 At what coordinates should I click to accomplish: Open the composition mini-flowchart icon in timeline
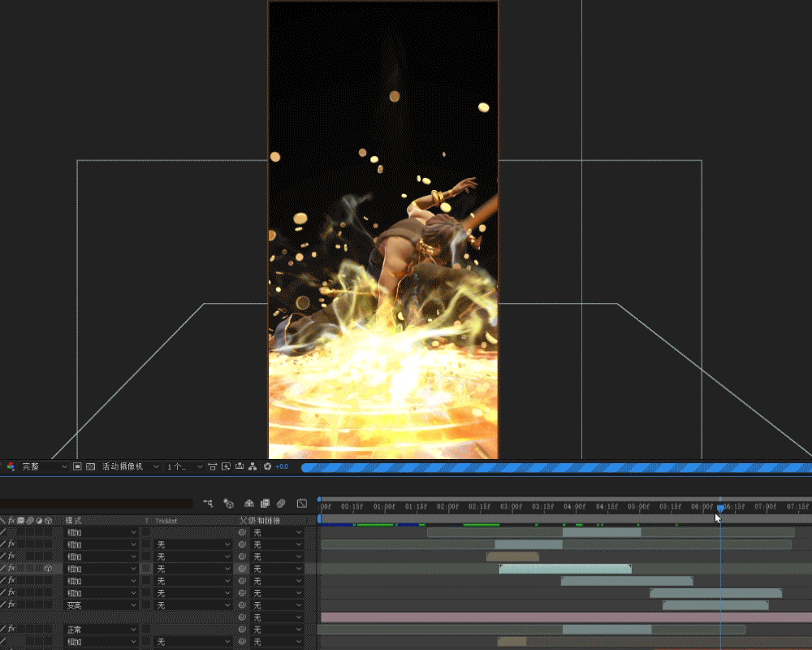tap(208, 503)
